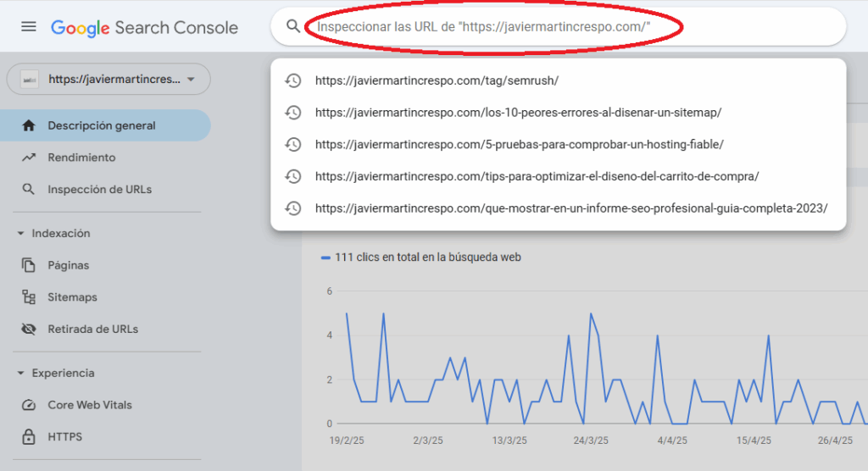Click the 19/2/25 date label on chart
This screenshot has width=868, height=471.
coord(347,441)
